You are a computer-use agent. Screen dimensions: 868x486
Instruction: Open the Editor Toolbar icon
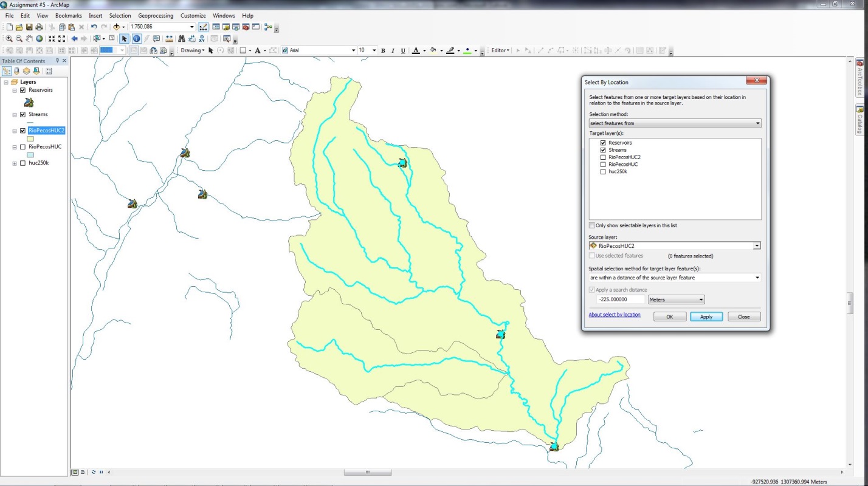coord(203,27)
